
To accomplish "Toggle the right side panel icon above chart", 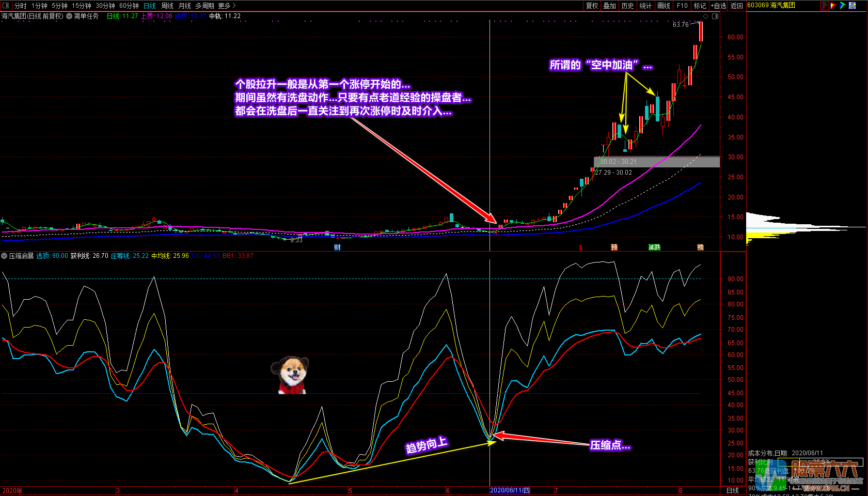I will coord(715,17).
